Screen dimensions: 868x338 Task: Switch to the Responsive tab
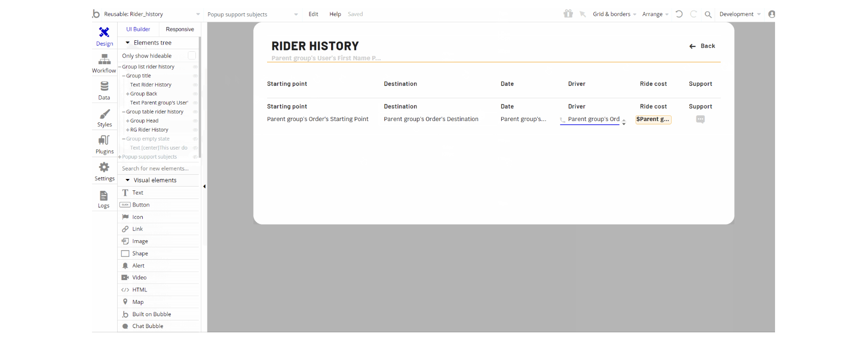180,29
